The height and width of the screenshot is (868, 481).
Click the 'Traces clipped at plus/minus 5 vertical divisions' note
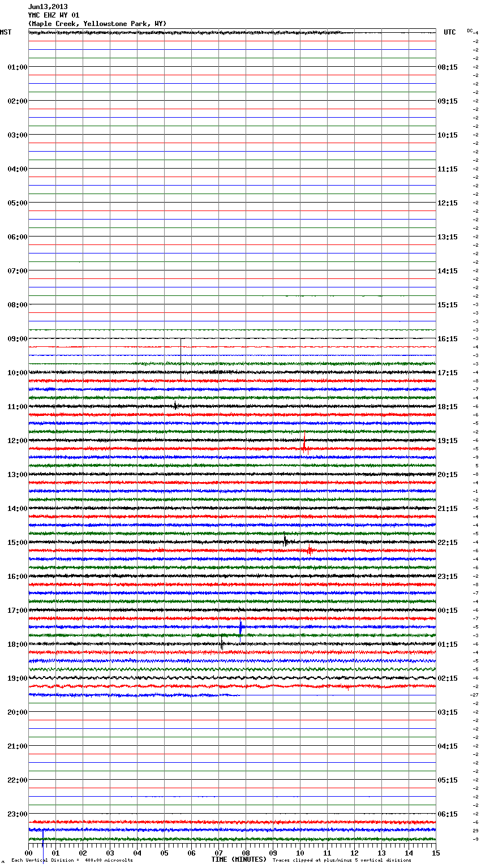[342, 861]
